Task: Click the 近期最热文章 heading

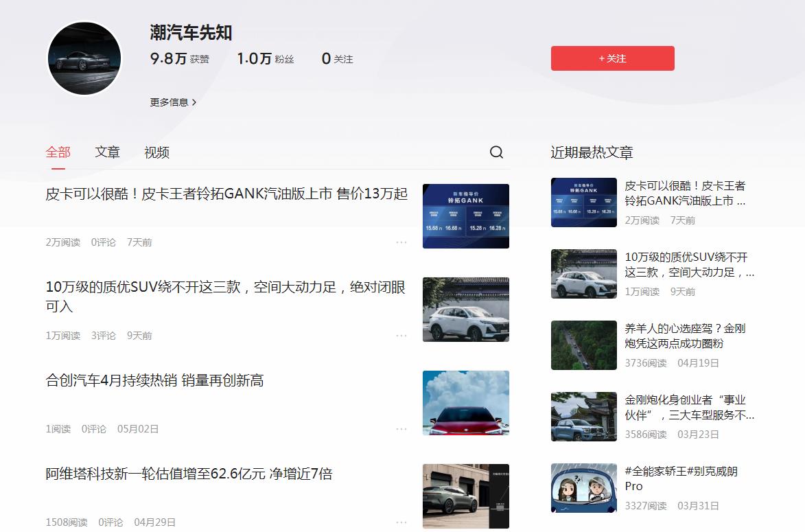Action: pos(592,152)
